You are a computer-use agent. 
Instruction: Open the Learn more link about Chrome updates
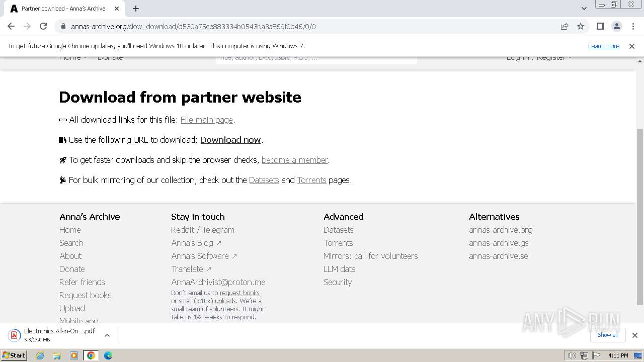point(604,46)
